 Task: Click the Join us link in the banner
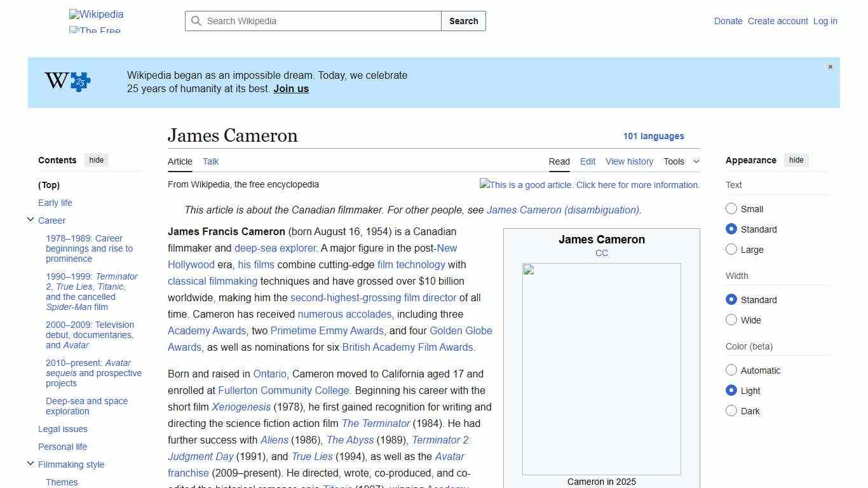click(x=290, y=88)
